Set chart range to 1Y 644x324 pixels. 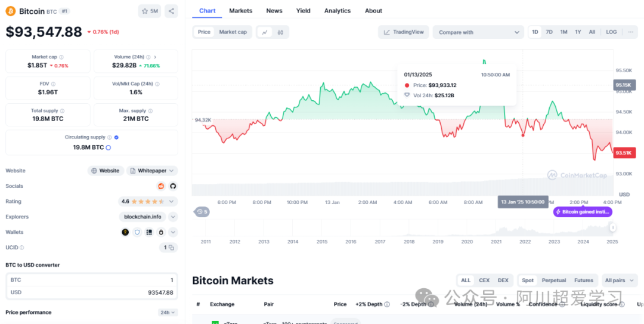[x=578, y=32]
